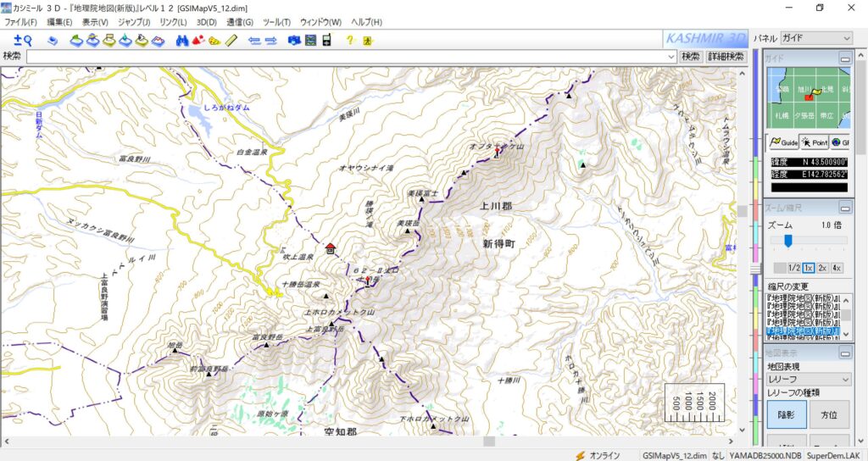This screenshot has width=868, height=461.
Task: Select the 方位 relief type button
Action: (x=829, y=414)
